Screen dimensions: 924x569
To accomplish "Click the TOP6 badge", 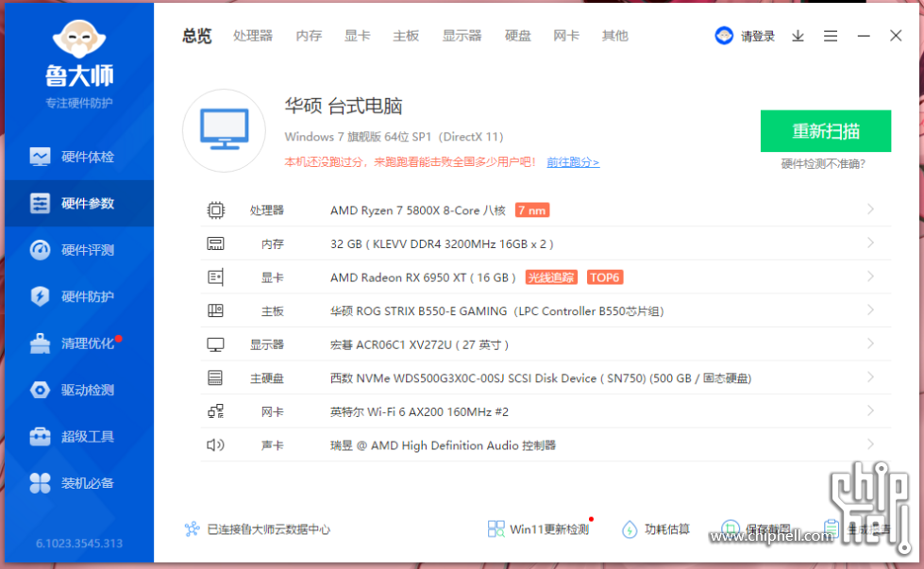I will [605, 277].
